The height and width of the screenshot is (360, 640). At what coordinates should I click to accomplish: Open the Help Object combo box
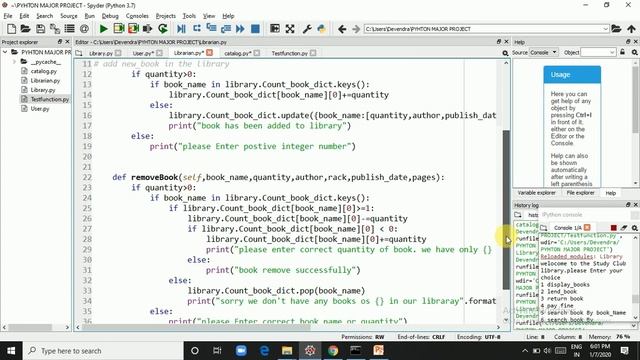598,52
